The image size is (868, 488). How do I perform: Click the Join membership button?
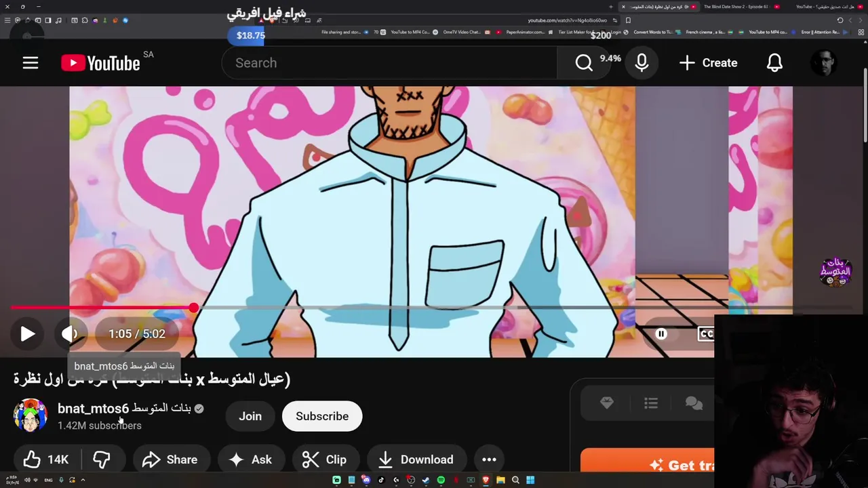pyautogui.click(x=250, y=416)
